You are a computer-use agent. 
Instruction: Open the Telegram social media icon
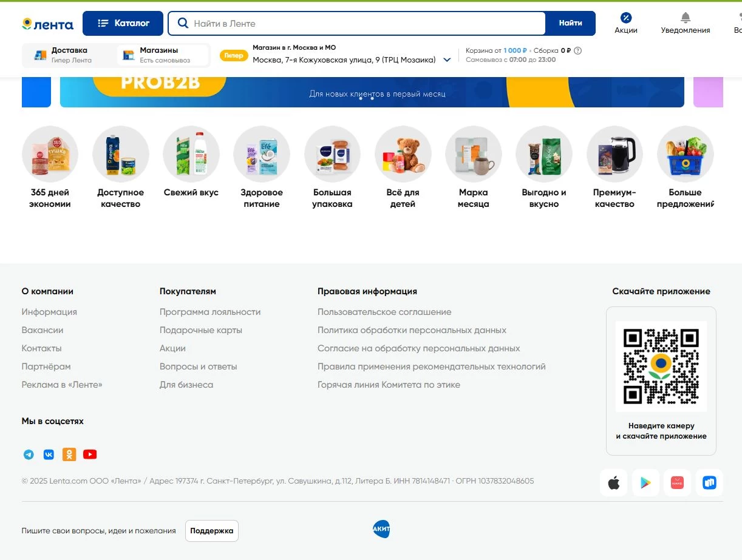pos(29,454)
